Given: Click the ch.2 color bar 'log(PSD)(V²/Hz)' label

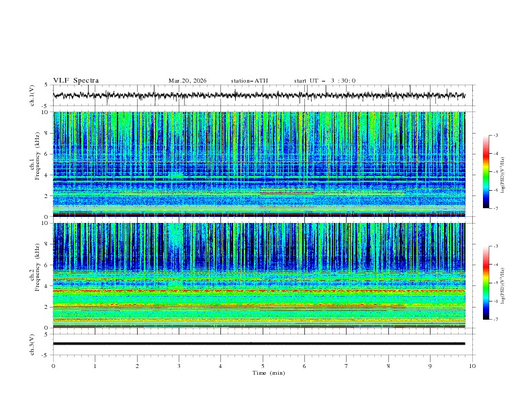Looking at the screenshot, I should [502, 286].
